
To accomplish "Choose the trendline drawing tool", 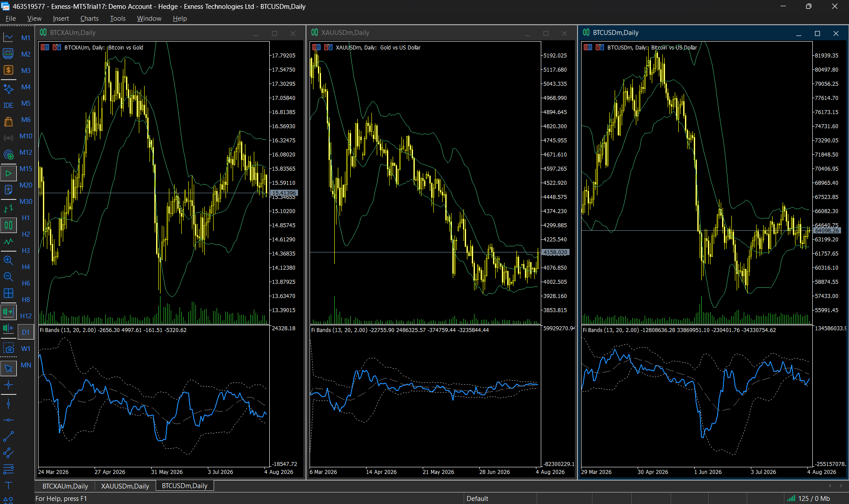I will 8,437.
